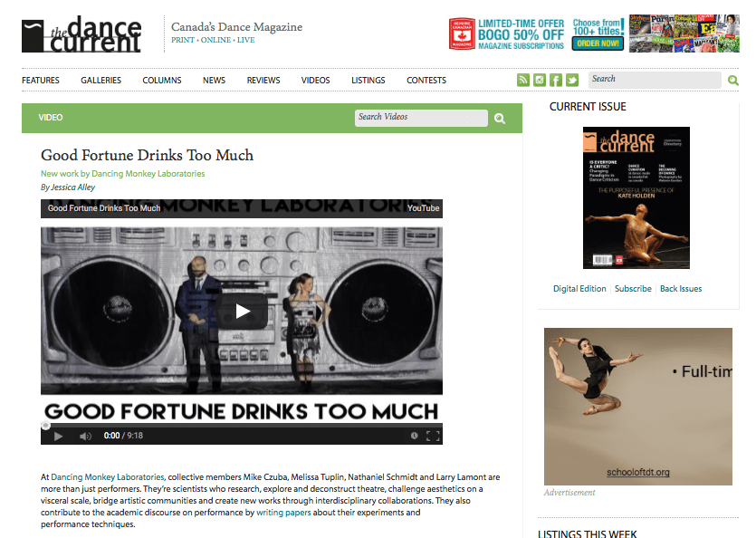
Task: Open the Facebook page icon
Action: (x=556, y=80)
